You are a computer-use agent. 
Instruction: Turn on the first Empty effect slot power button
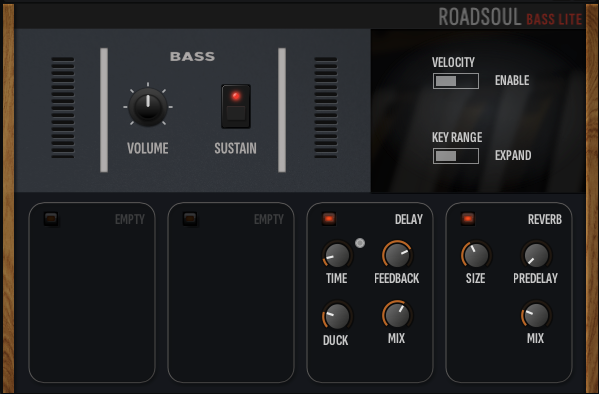tap(51, 219)
